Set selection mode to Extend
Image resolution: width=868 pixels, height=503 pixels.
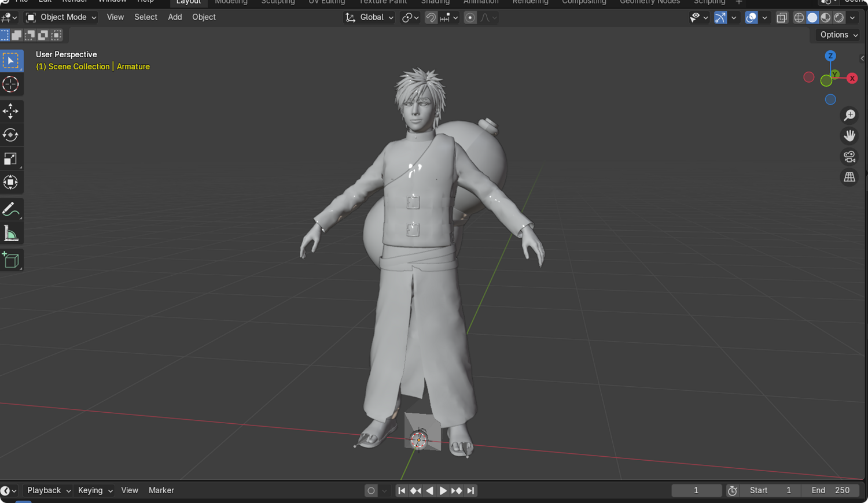click(17, 35)
